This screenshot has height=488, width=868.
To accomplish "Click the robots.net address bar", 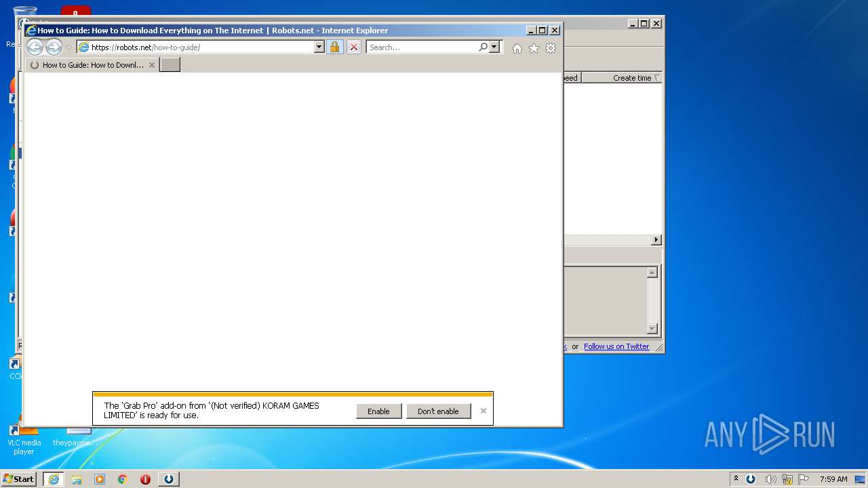I will (195, 47).
